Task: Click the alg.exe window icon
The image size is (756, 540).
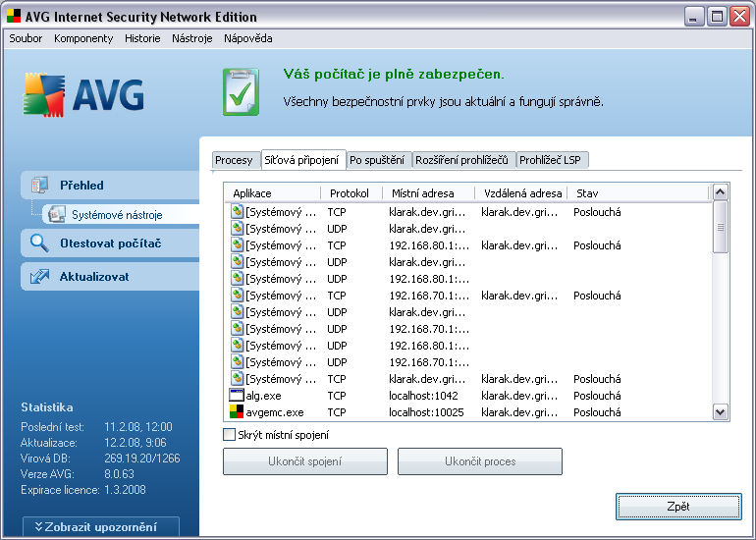Action: click(237, 396)
